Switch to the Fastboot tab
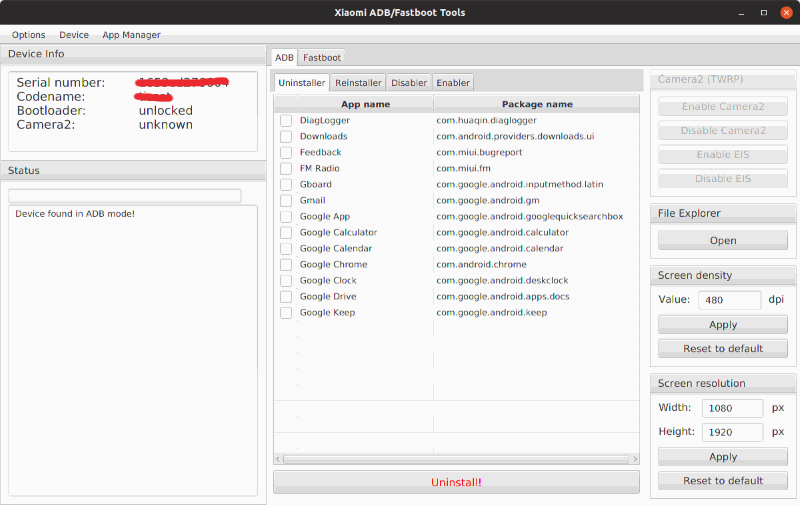The image size is (800, 505). (322, 58)
